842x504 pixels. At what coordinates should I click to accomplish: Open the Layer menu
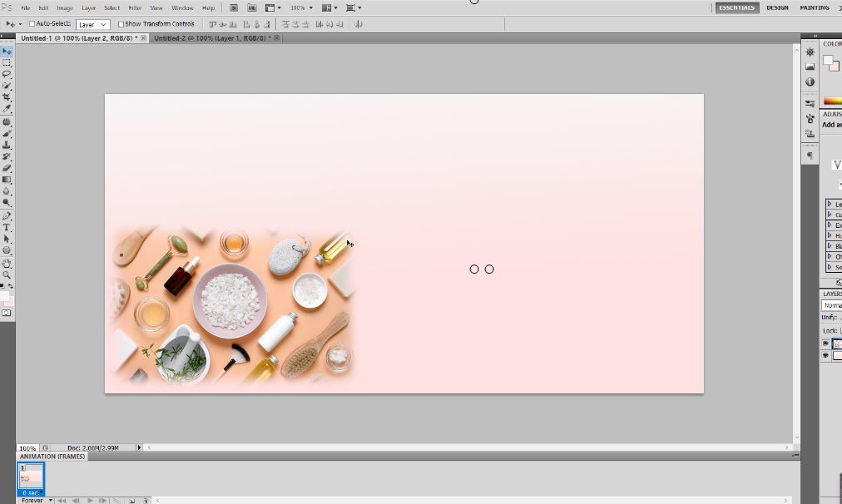pyautogui.click(x=88, y=8)
